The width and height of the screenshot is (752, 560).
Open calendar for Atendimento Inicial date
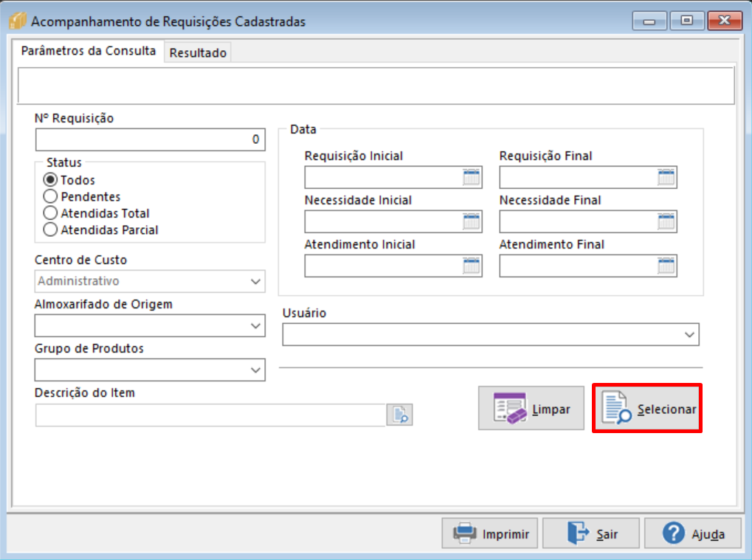click(x=472, y=266)
